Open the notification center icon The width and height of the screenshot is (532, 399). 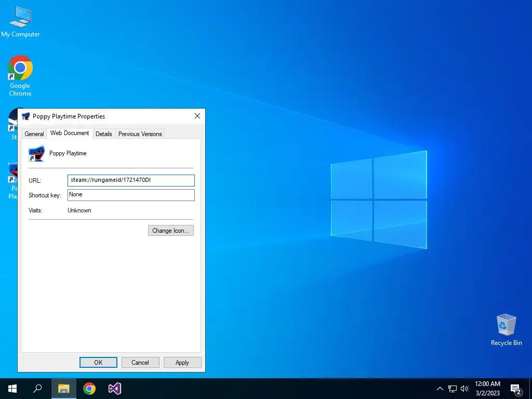pos(515,389)
